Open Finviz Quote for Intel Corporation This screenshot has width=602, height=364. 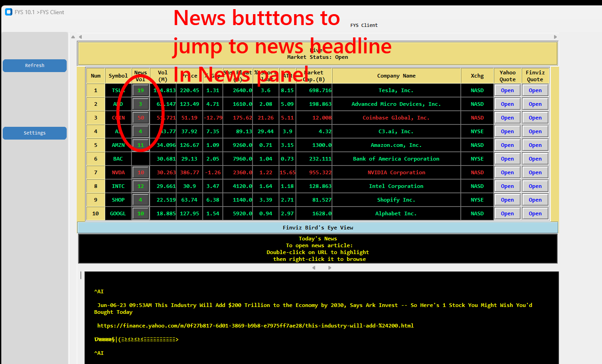tap(535, 186)
